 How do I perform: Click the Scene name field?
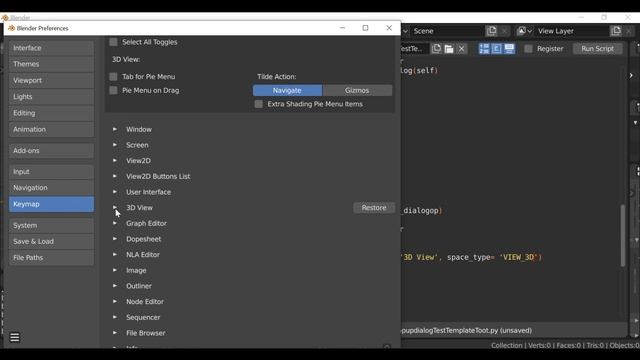(447, 31)
